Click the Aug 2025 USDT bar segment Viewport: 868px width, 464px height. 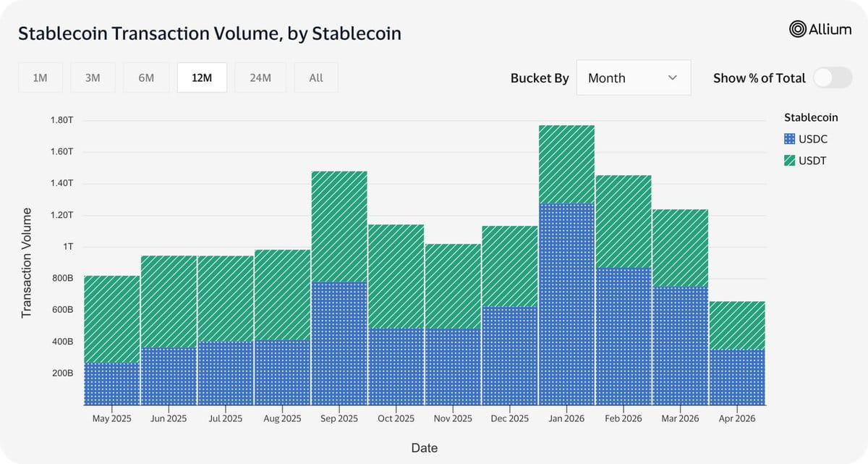click(x=282, y=295)
